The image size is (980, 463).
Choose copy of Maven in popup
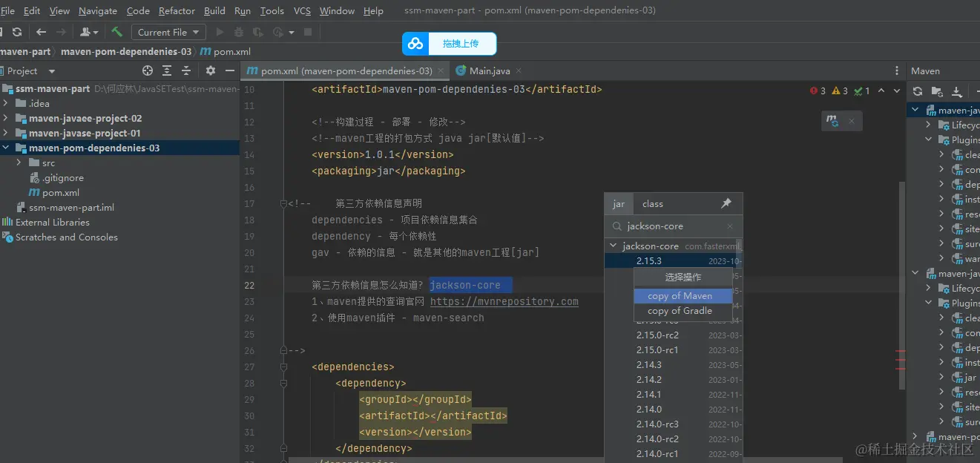pos(682,295)
